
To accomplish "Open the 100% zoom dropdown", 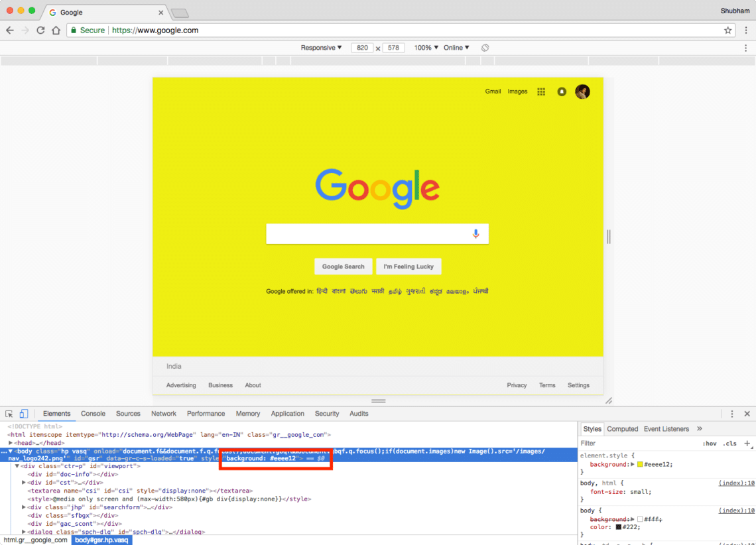I will click(426, 48).
